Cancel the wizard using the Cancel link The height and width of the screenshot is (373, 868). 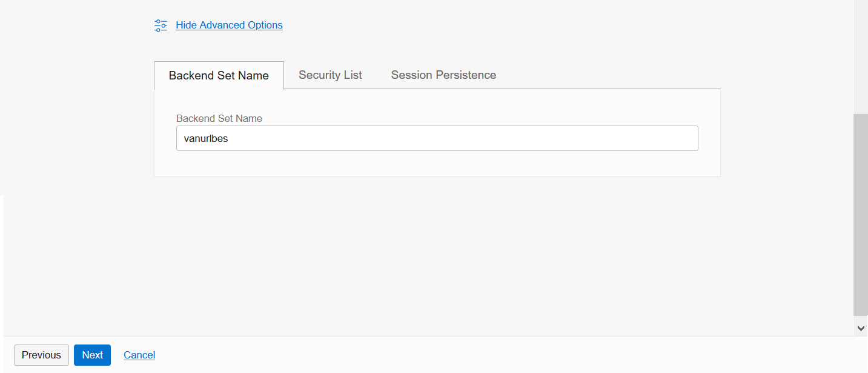click(x=139, y=355)
